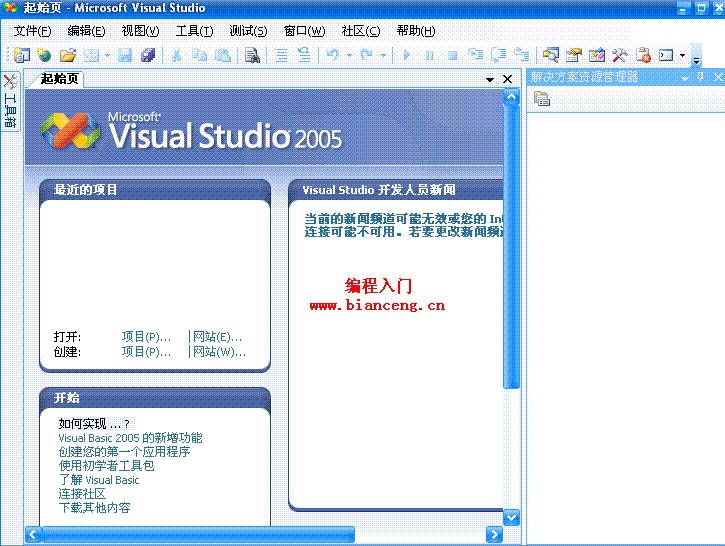Viewport: 725px width, 546px height.
Task: Click the Comment out selected lines icon
Action: click(282, 55)
